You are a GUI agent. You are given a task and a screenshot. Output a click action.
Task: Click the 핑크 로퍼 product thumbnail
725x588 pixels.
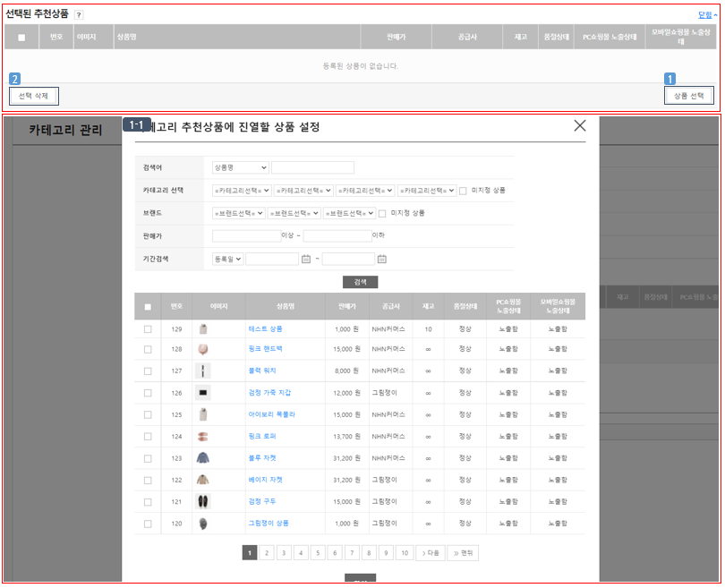(x=203, y=437)
